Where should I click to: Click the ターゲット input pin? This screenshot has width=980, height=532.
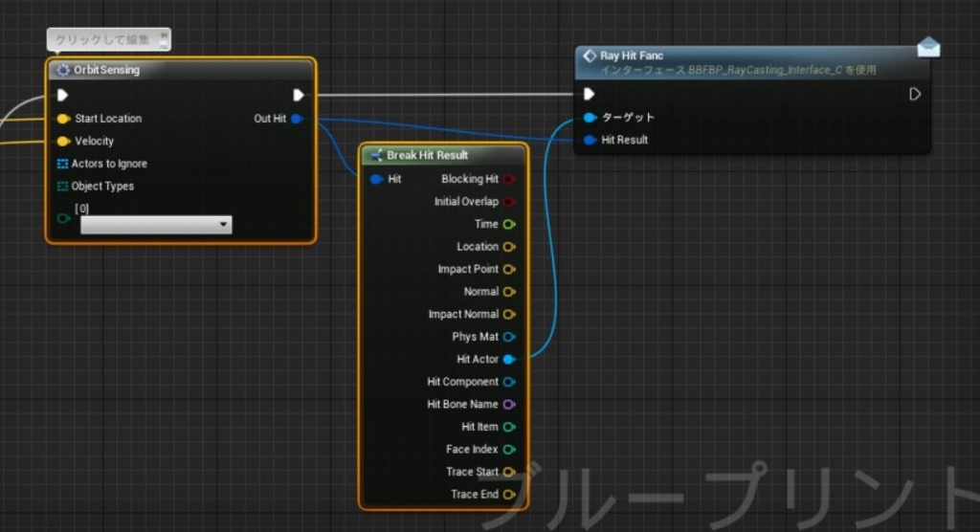590,118
